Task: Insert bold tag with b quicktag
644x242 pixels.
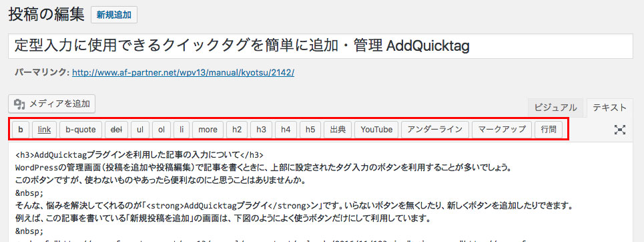Action: click(21, 130)
